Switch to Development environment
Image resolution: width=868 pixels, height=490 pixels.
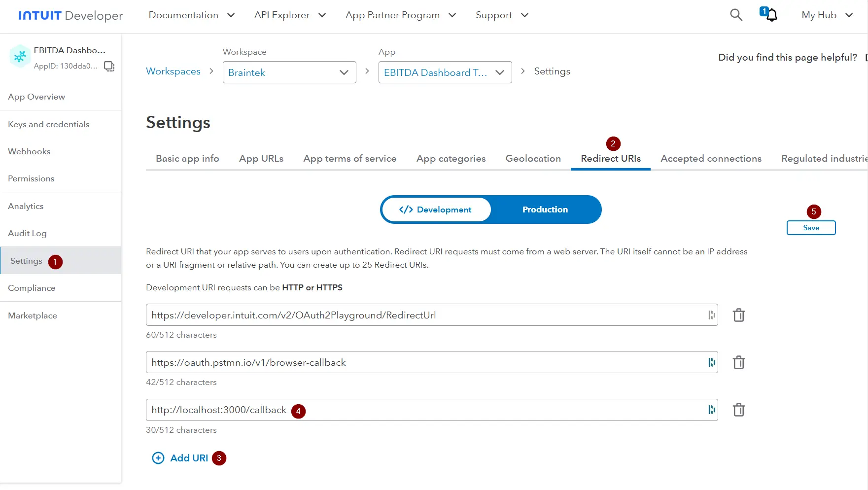(436, 210)
